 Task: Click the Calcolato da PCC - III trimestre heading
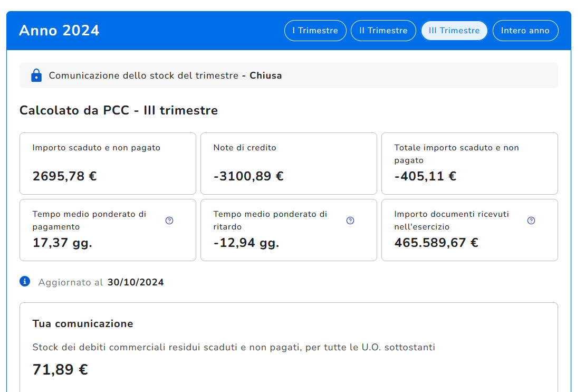pyautogui.click(x=119, y=110)
